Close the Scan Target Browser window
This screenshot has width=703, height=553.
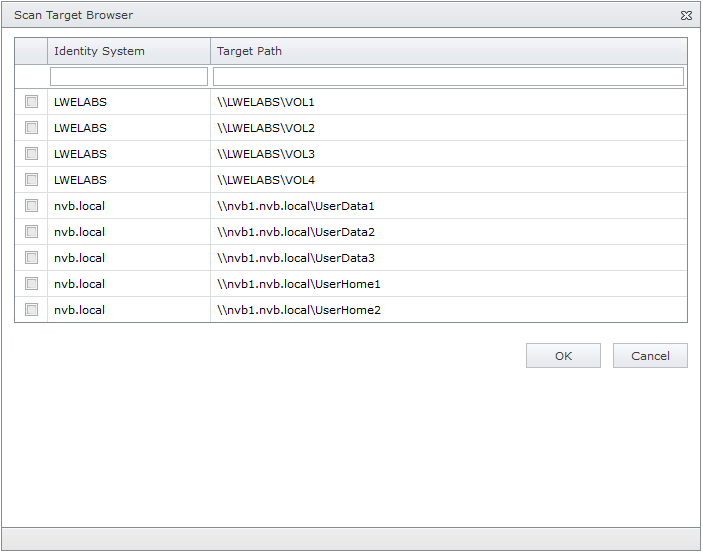point(686,16)
